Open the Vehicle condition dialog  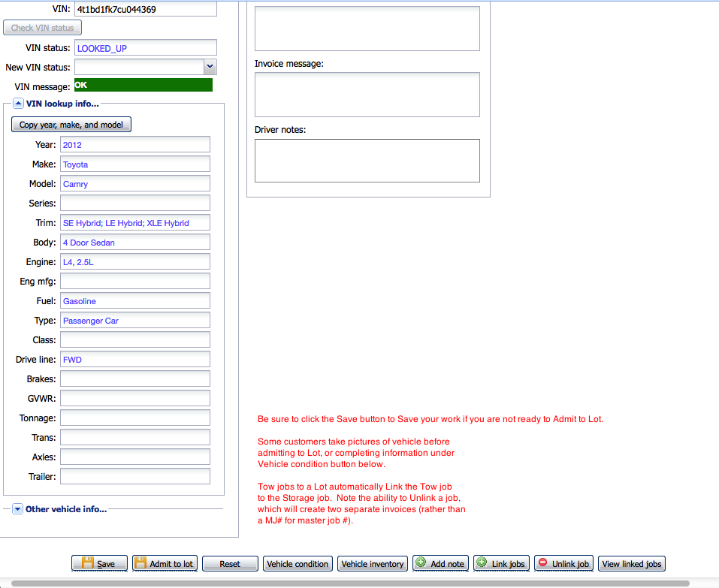[x=298, y=564]
